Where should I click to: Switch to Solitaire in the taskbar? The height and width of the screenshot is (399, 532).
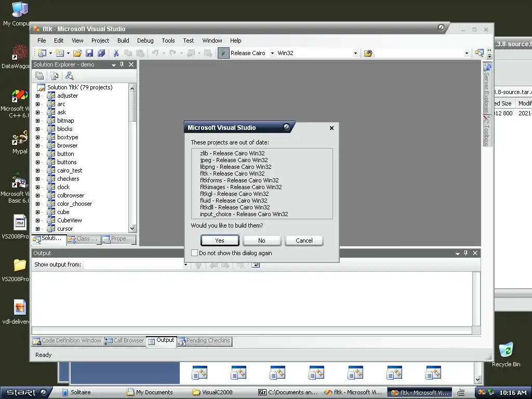[76, 393]
